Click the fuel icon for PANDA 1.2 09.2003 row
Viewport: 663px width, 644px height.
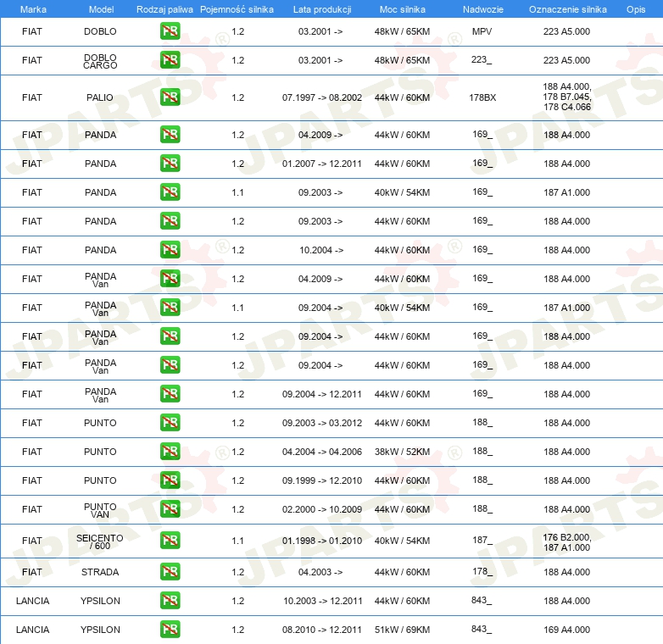tap(170, 221)
